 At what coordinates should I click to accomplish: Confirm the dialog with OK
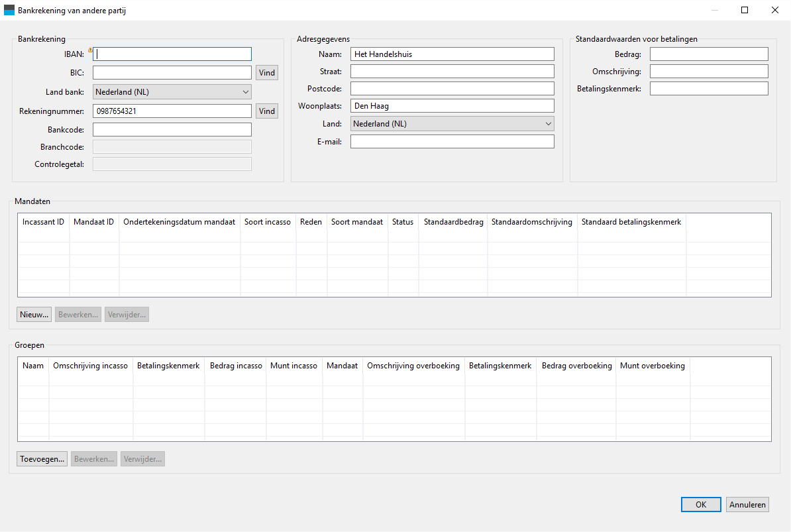(700, 505)
